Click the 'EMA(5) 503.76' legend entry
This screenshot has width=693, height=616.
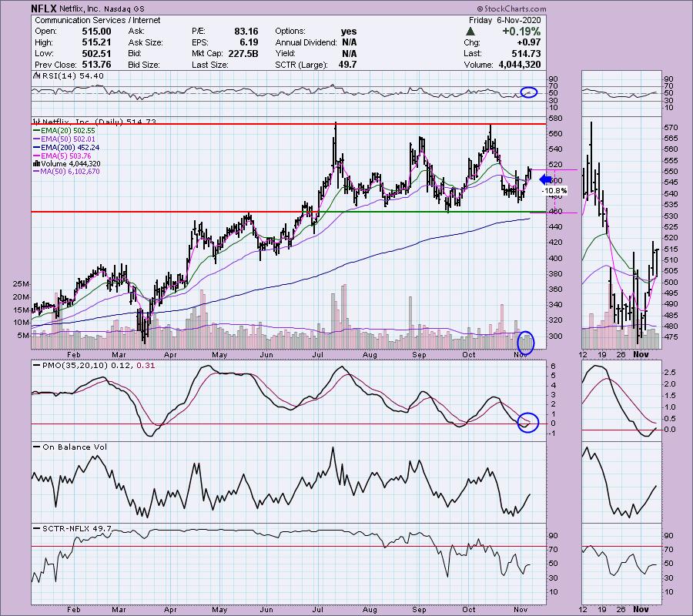point(66,156)
